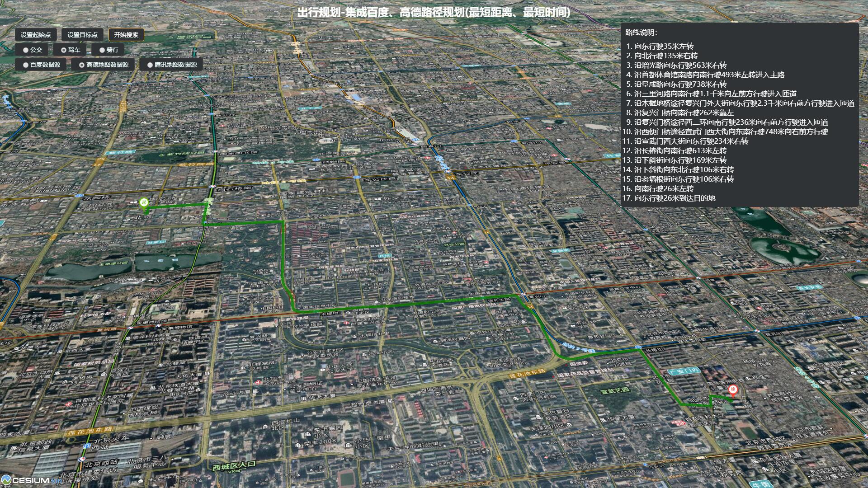Image resolution: width=868 pixels, height=488 pixels.
Task: Select step 12 沿长椿街向南行驶613米左转
Action: coord(680,150)
